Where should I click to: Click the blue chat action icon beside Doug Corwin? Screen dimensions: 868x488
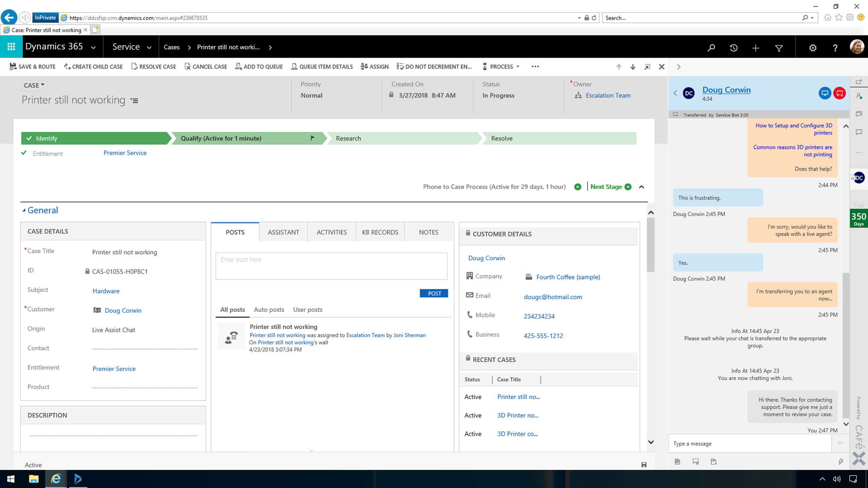tap(825, 93)
